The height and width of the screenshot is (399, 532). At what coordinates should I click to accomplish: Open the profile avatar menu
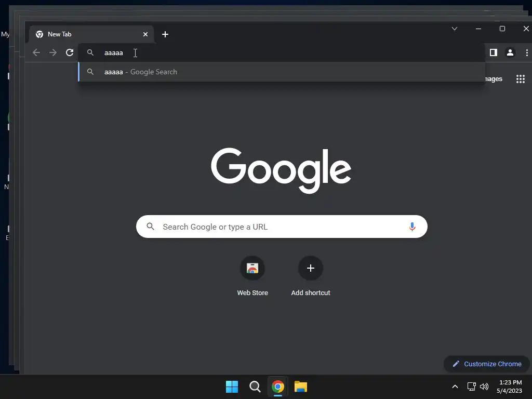tap(510, 52)
